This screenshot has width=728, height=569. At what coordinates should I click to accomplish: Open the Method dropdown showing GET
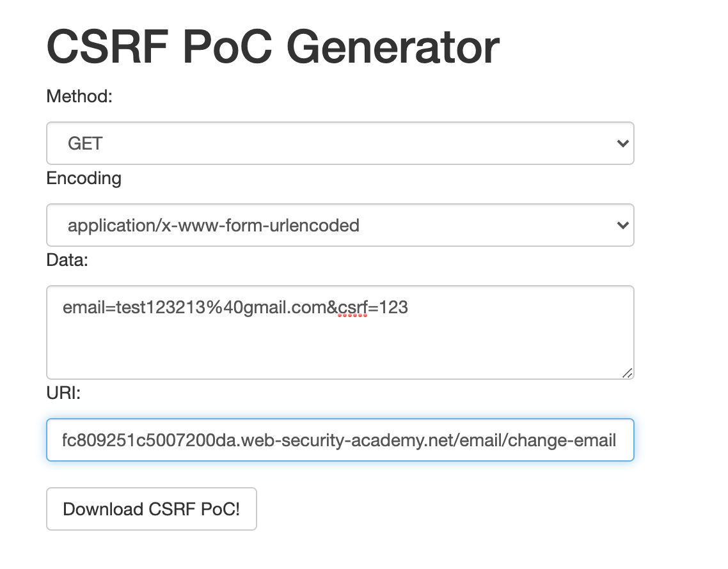[340, 143]
